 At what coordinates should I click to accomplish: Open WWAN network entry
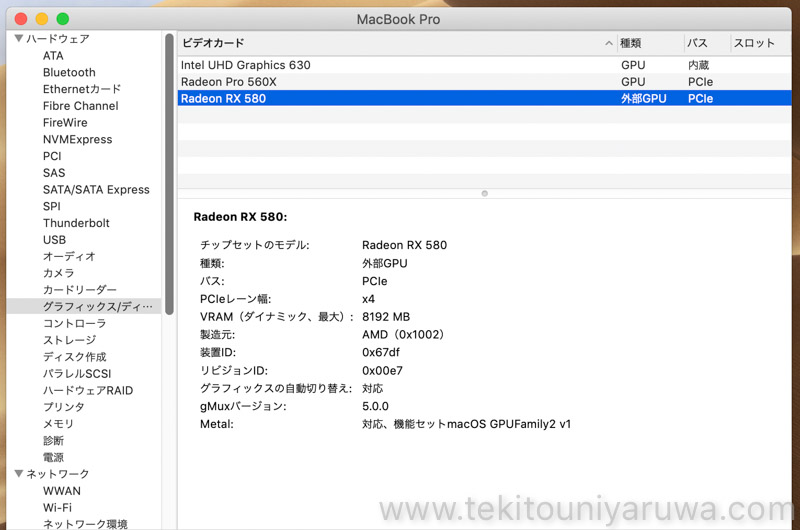[x=62, y=491]
